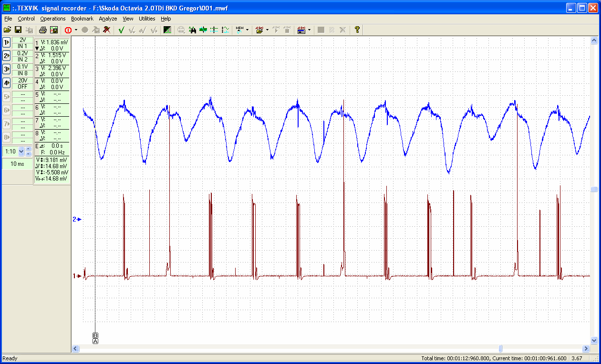601x364 pixels.
Task: Open the File menu
Action: 8,19
